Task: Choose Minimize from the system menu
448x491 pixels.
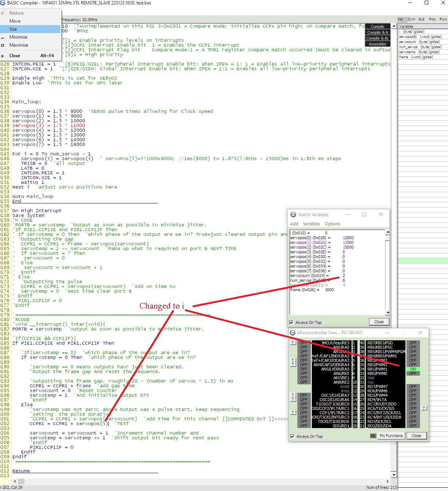Action: click(31, 37)
